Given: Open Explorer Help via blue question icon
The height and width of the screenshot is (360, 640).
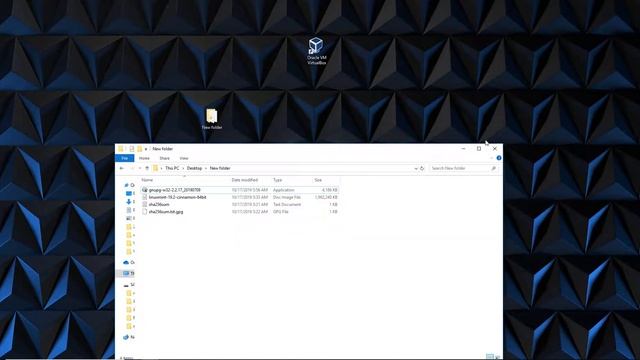Looking at the screenshot, I should coord(499,158).
